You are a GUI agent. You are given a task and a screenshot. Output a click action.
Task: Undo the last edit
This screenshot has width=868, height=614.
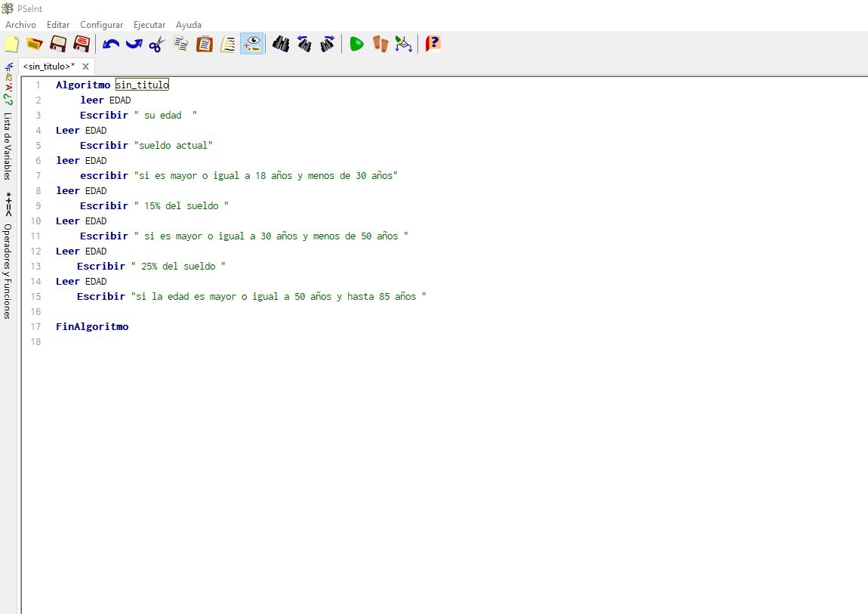(111, 44)
